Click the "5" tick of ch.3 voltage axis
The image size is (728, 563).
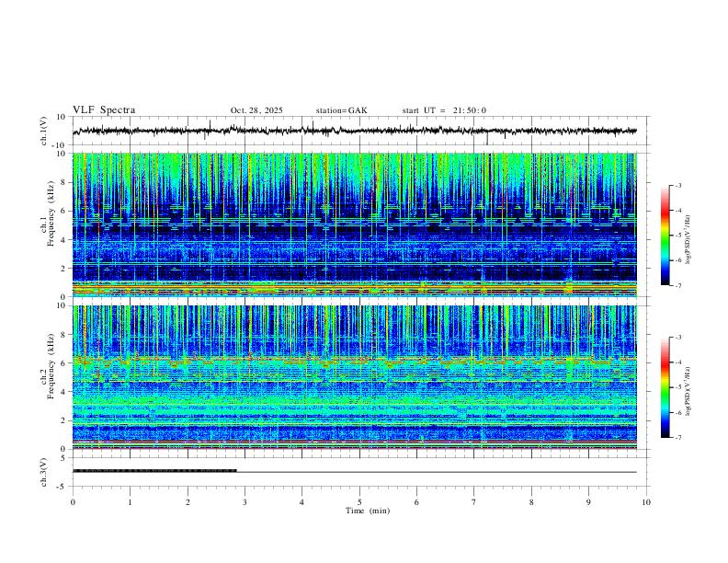64,458
